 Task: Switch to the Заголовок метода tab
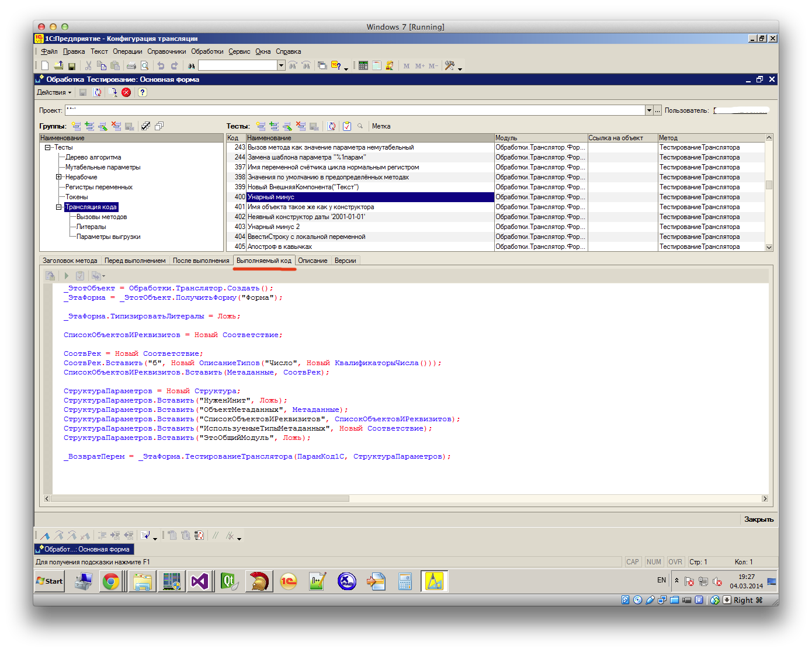pos(70,261)
